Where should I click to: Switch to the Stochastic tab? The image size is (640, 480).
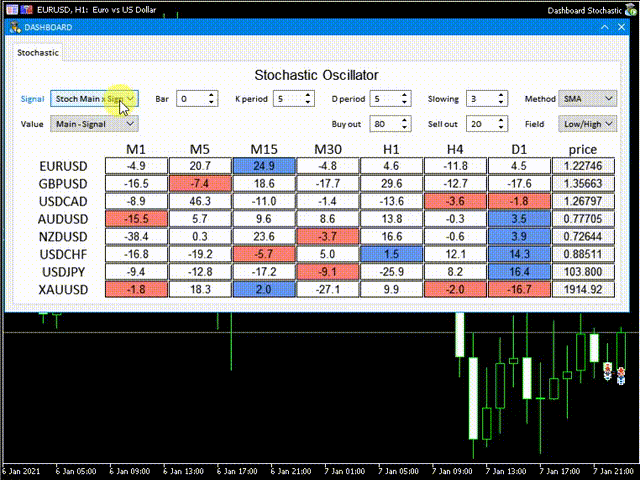pos(37,52)
